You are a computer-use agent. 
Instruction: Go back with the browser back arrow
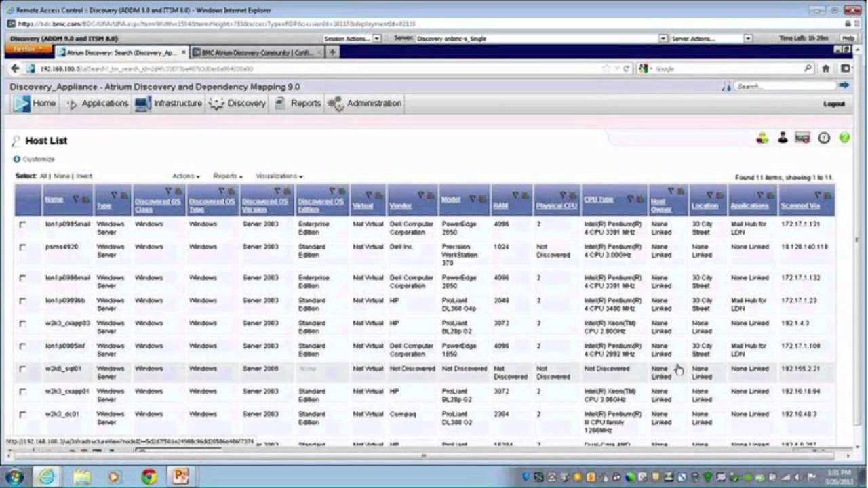pyautogui.click(x=15, y=68)
